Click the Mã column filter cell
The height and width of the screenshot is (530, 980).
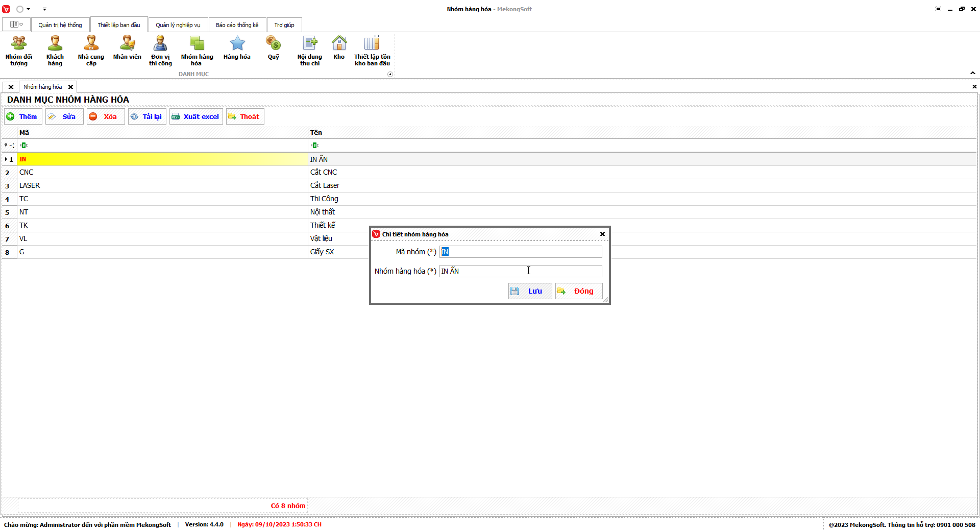click(162, 146)
